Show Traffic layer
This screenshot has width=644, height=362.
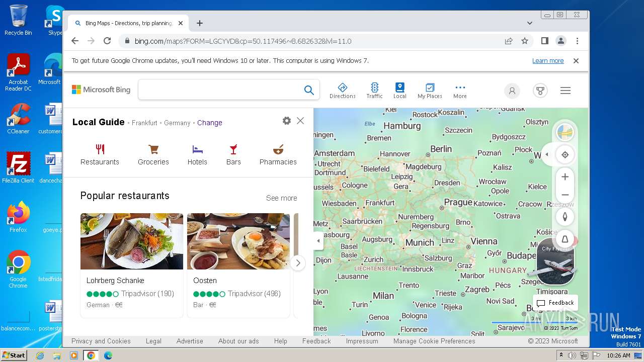(374, 90)
